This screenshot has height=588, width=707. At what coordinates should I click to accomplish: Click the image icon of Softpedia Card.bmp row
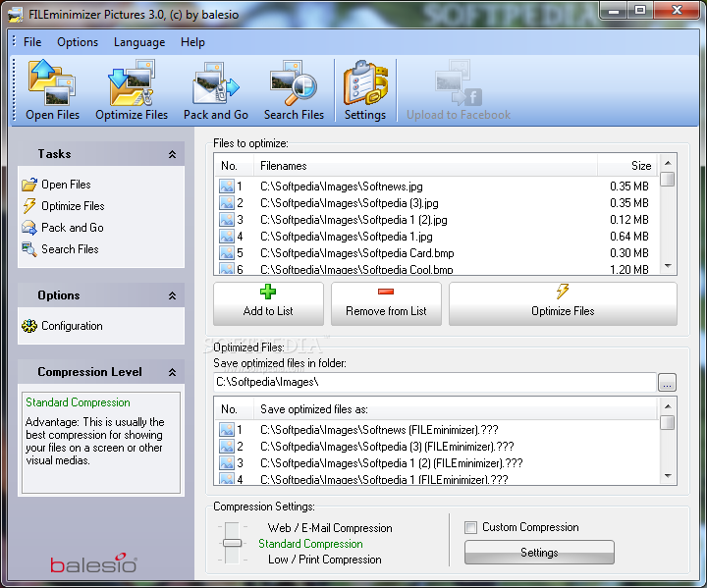tap(227, 253)
